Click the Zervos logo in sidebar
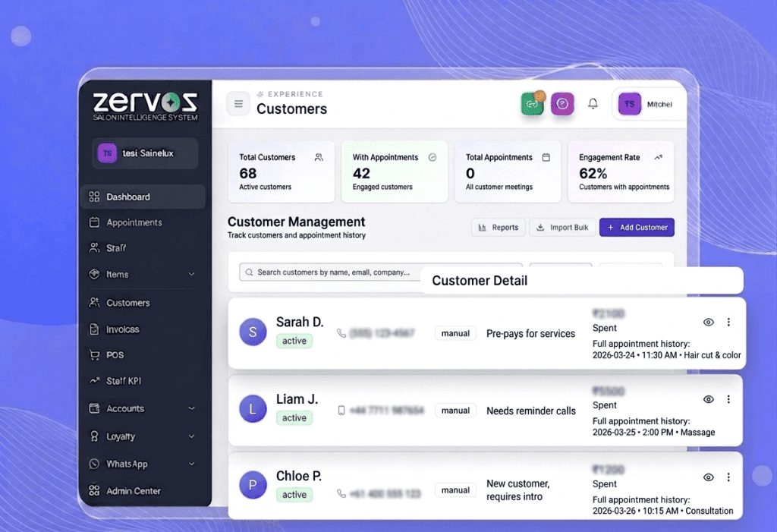777x532 pixels. (x=145, y=105)
